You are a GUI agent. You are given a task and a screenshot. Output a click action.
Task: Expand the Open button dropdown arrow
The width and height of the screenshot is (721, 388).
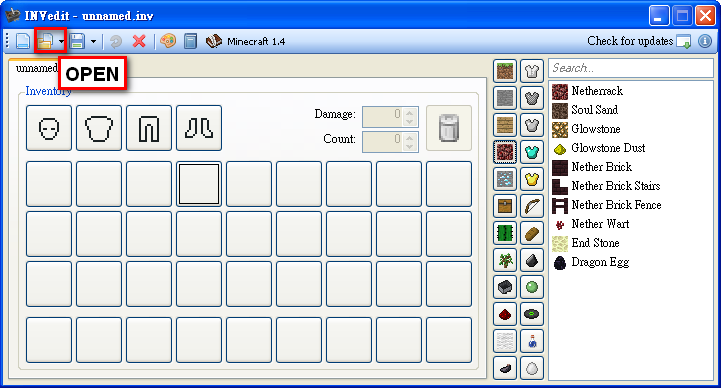pyautogui.click(x=61, y=41)
